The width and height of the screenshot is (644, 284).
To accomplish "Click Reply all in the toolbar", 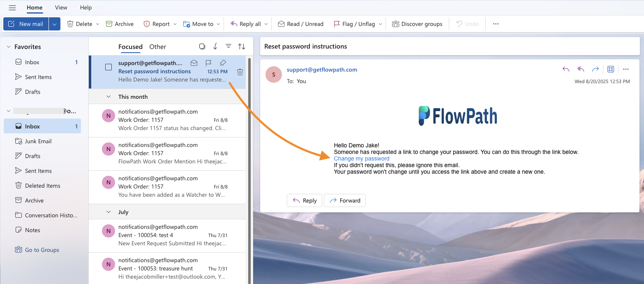I will click(245, 24).
